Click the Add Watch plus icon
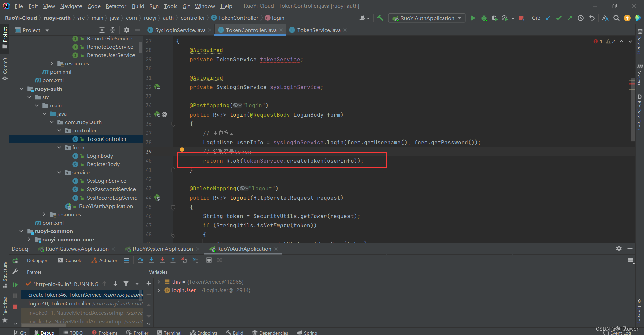 [149, 284]
